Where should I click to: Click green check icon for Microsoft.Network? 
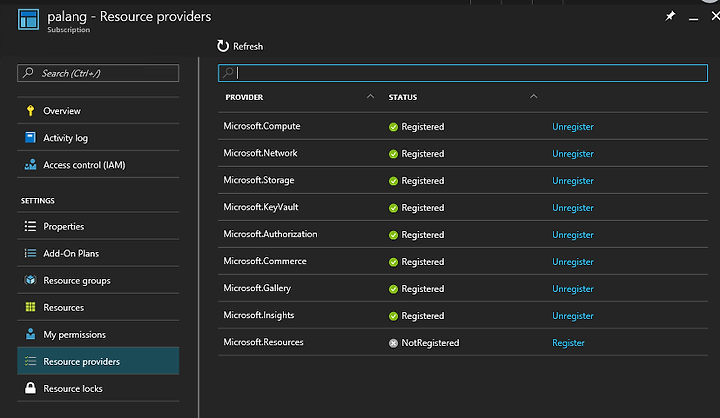393,154
